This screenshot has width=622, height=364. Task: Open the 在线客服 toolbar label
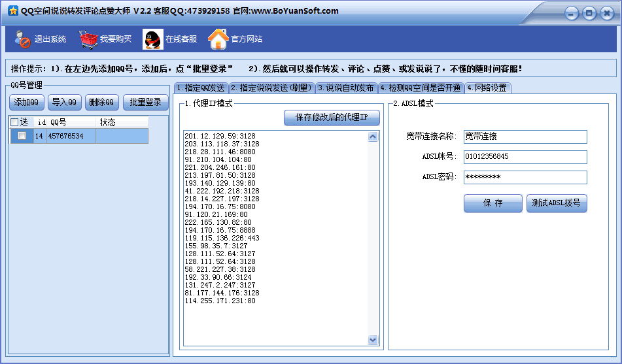pyautogui.click(x=181, y=39)
